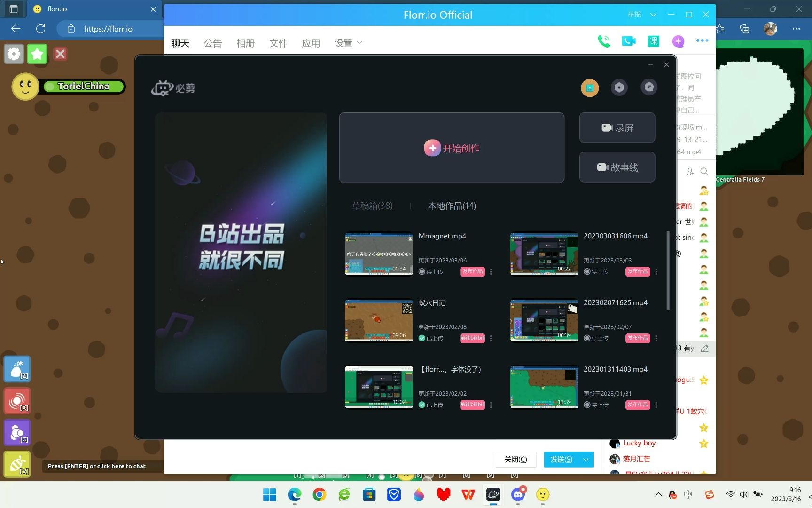The image size is (812, 508).
Task: Open the 202301311403.mp4 thumbnail
Action: 544,387
